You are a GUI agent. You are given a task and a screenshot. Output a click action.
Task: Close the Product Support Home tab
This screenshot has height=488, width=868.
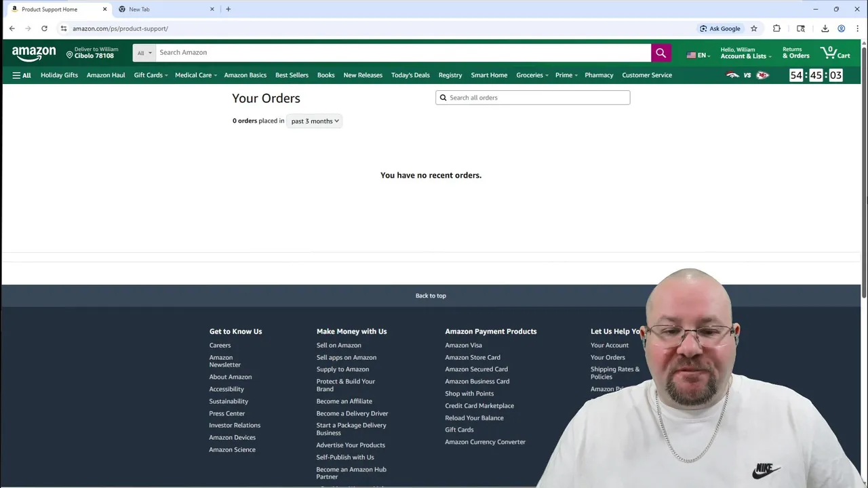[x=104, y=9]
